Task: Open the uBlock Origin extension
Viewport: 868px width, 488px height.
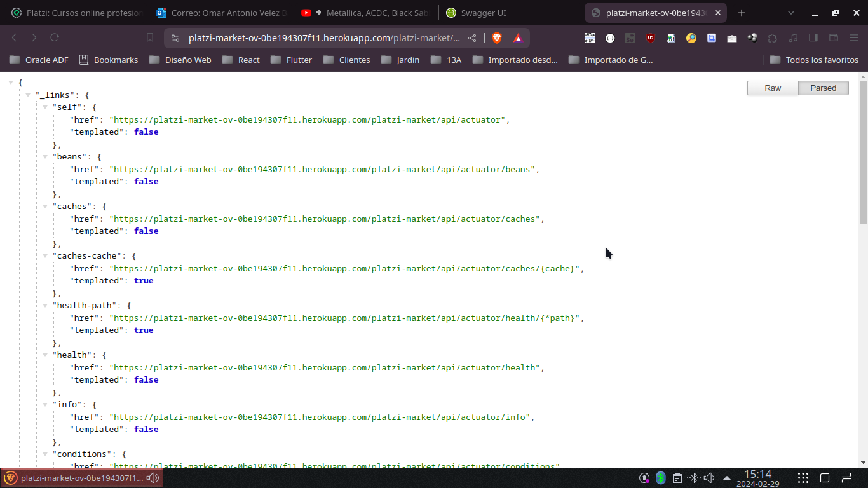Action: point(651,38)
